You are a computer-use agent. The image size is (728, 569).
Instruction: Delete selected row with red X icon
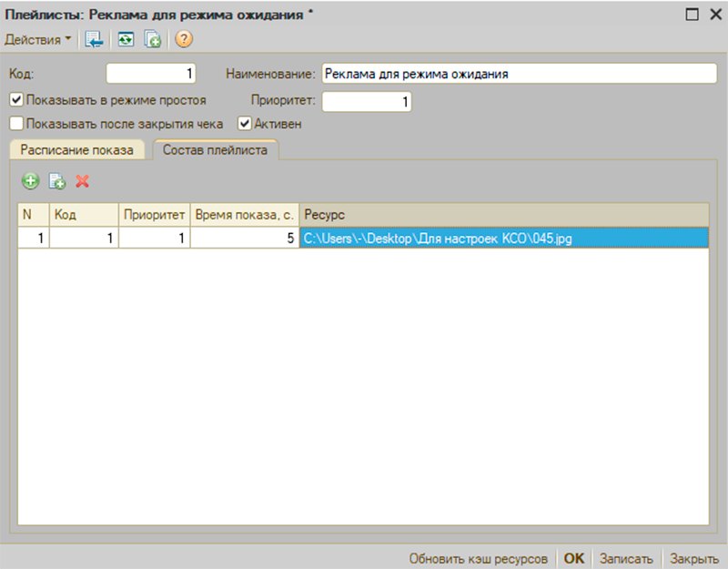[82, 180]
